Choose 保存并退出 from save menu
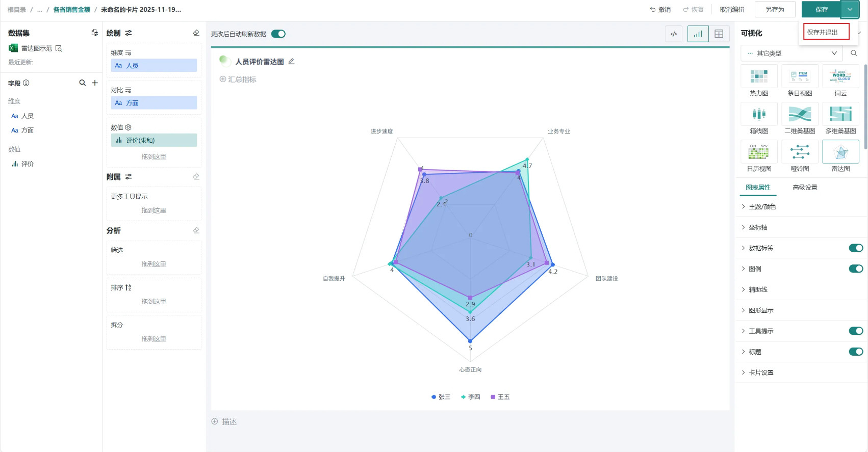This screenshot has width=868, height=452. 826,32
